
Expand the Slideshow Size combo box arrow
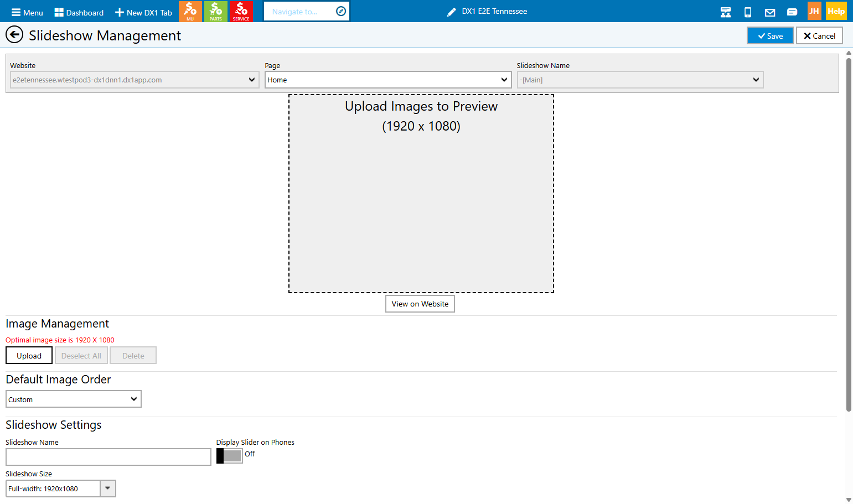pos(108,489)
